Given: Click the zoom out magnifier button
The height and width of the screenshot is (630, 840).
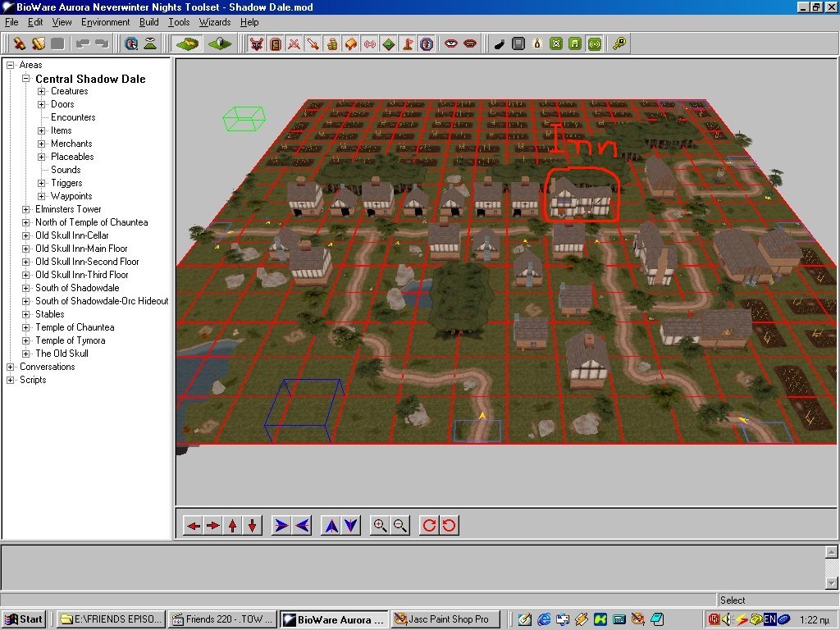Looking at the screenshot, I should (399, 526).
